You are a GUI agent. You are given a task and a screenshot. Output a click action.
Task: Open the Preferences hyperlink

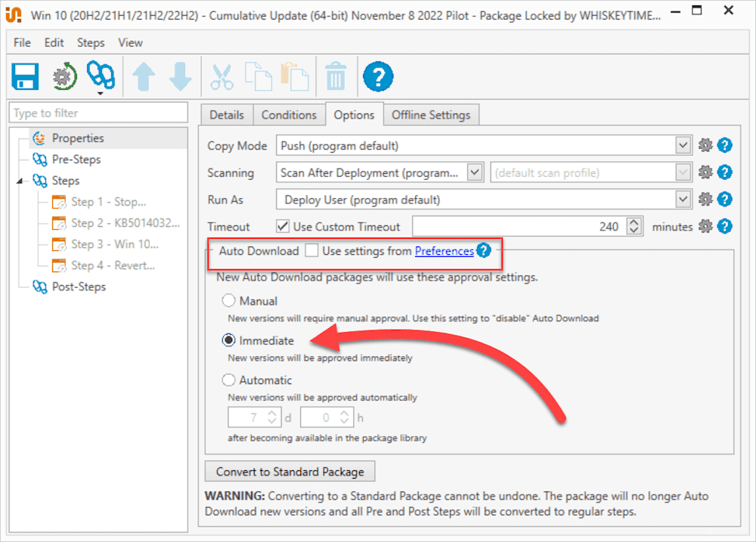click(x=444, y=250)
